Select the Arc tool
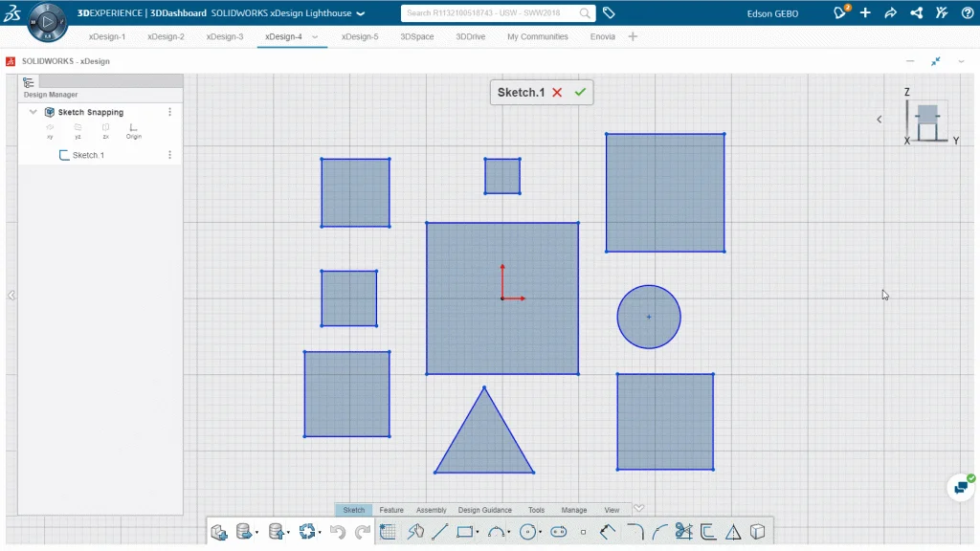The width and height of the screenshot is (980, 551). (497, 532)
